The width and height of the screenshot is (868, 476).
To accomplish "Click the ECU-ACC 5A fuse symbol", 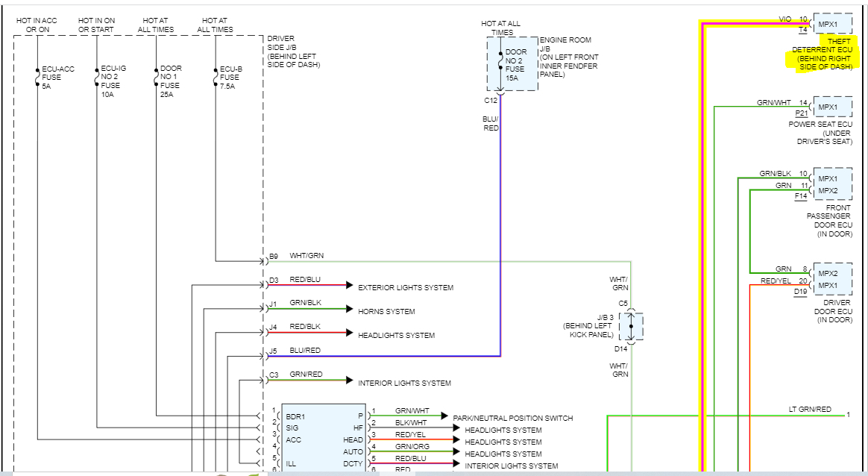I will coord(37,78).
